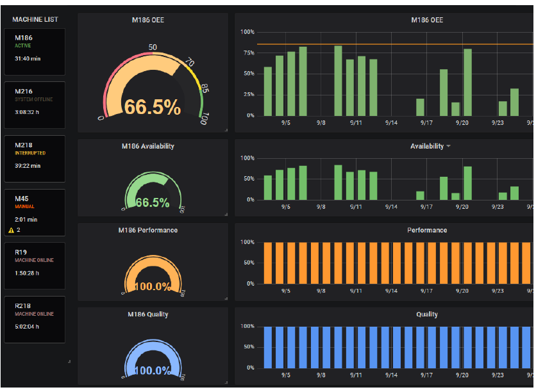
Task: Grab the OEE gauge panel resize handle
Action: pyautogui.click(x=226, y=130)
